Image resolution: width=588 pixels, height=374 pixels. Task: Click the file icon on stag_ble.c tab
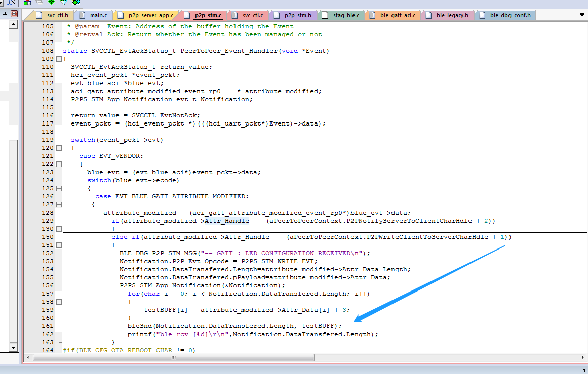(x=326, y=15)
